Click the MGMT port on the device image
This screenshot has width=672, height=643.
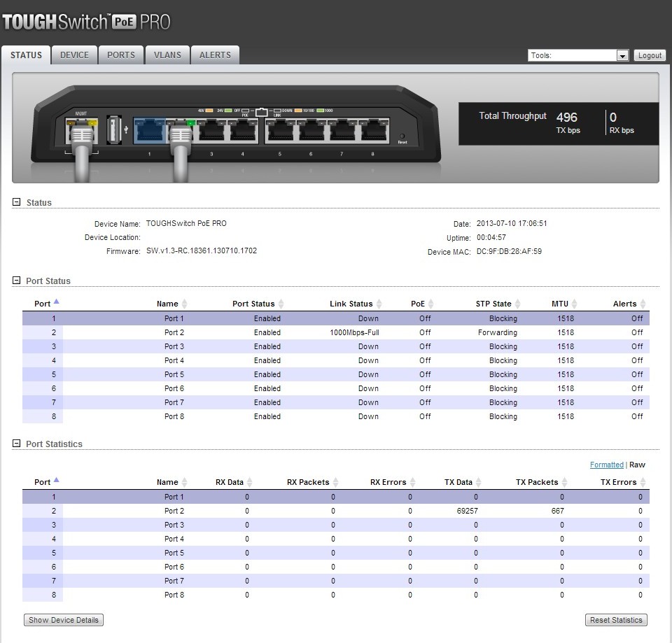(x=81, y=131)
